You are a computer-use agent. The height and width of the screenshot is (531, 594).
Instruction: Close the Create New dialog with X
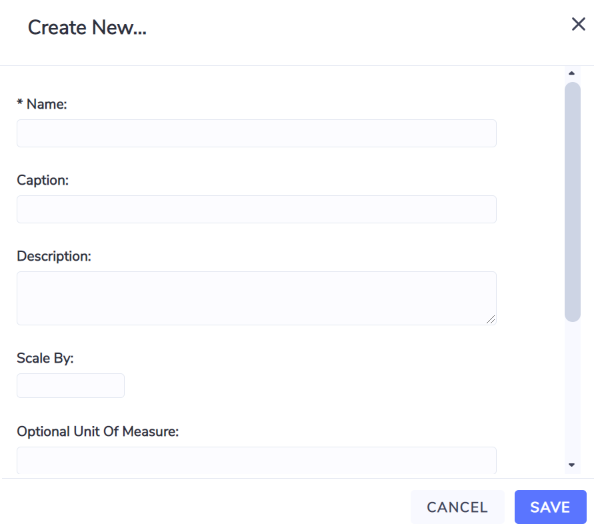pos(578,24)
